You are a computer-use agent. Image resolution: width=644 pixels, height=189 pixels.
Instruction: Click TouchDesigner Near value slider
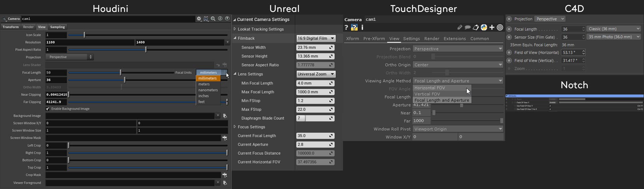click(434, 113)
